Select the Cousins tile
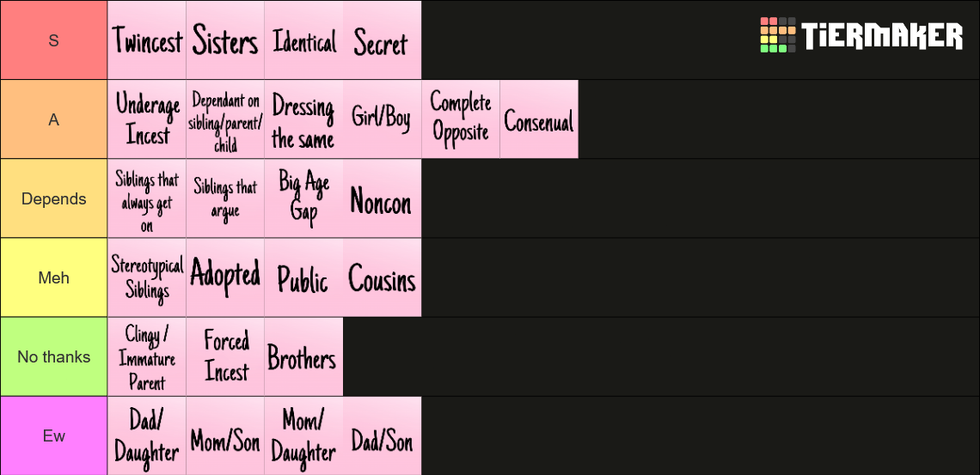Screen dimensions: 980x475 point(382,277)
